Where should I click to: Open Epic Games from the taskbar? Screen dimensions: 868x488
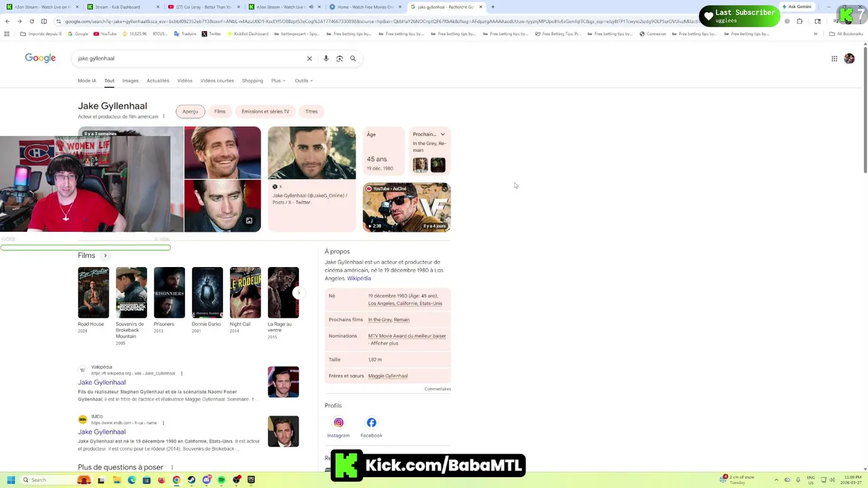coord(251,480)
